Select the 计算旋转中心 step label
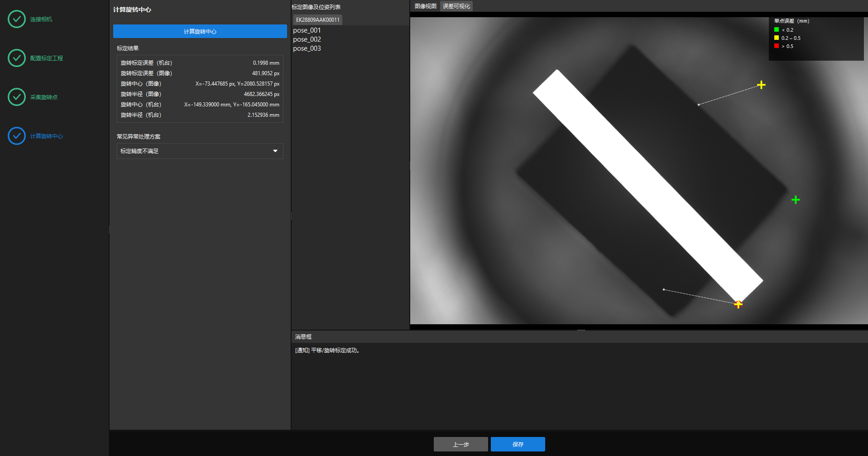The width and height of the screenshot is (868, 456). (47, 136)
